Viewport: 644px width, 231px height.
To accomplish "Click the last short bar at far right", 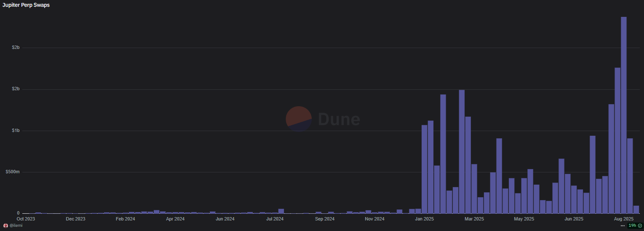I will pyautogui.click(x=636, y=210).
